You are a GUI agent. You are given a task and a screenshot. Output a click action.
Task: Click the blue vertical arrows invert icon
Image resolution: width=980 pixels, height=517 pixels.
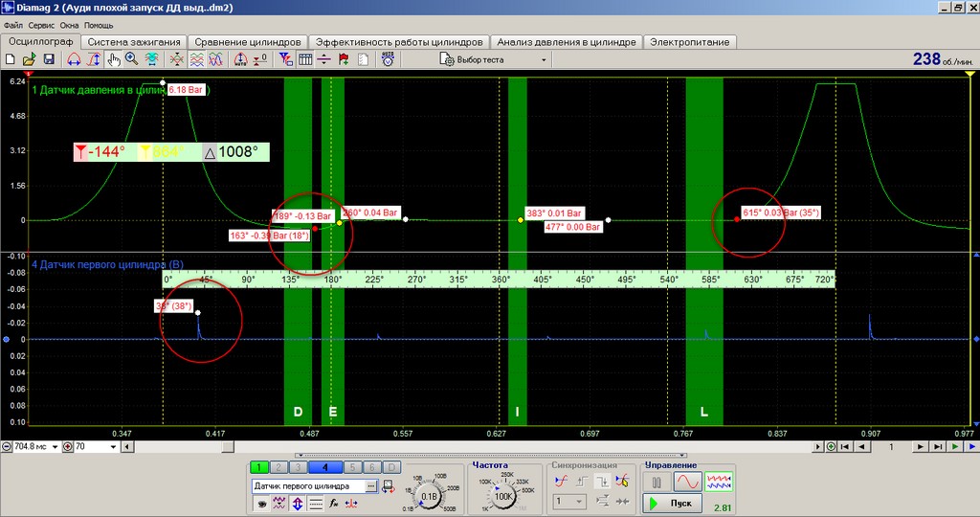(298, 504)
